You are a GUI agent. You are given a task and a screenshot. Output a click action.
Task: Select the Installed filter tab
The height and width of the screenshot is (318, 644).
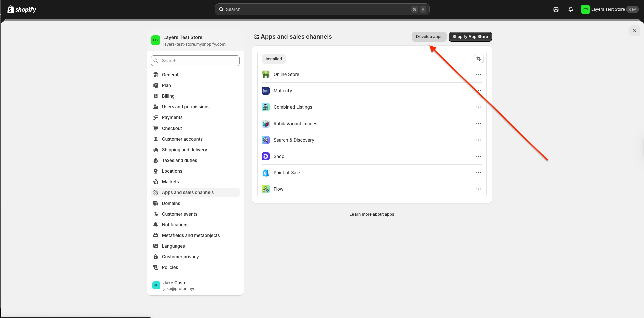click(274, 59)
